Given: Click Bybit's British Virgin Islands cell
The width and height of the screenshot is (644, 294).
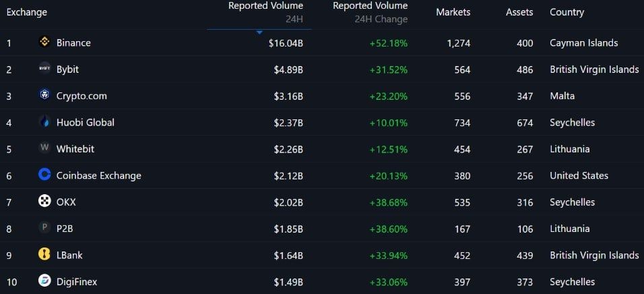Looking at the screenshot, I should [594, 69].
